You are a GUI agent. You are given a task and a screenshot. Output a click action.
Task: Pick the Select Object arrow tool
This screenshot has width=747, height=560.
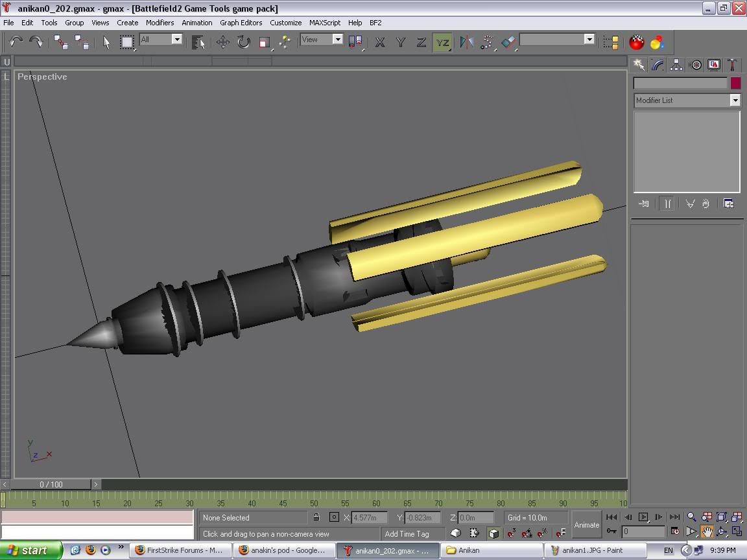tap(107, 42)
